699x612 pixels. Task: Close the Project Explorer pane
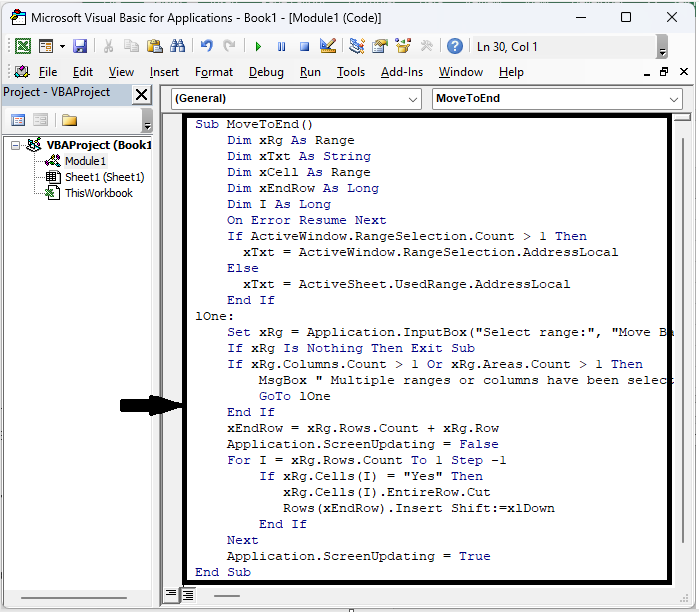(141, 94)
